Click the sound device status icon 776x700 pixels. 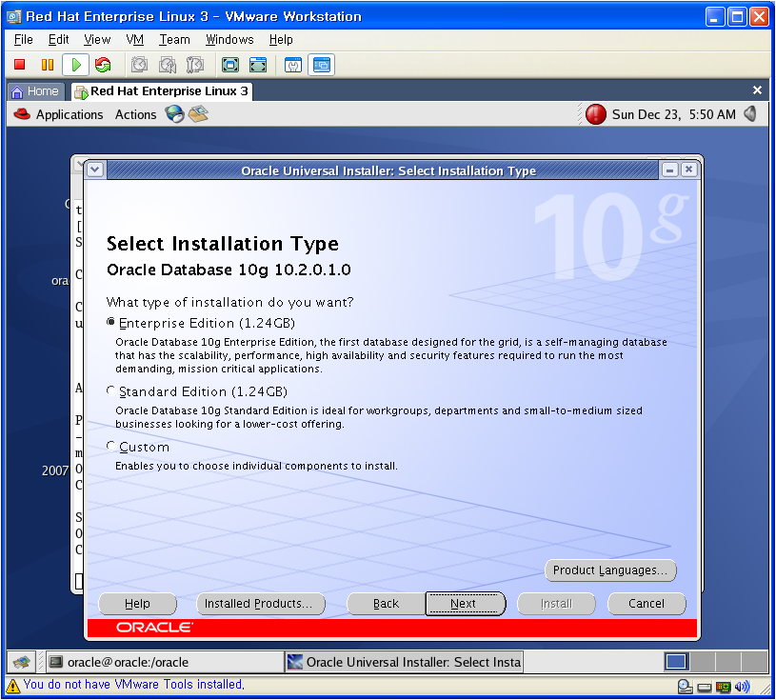point(743,686)
